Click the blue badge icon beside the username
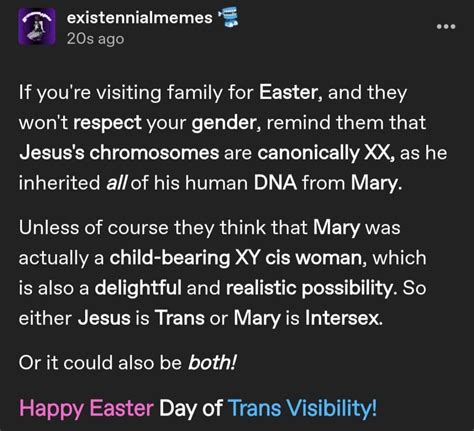Image resolution: width=474 pixels, height=431 pixels. 228,17
